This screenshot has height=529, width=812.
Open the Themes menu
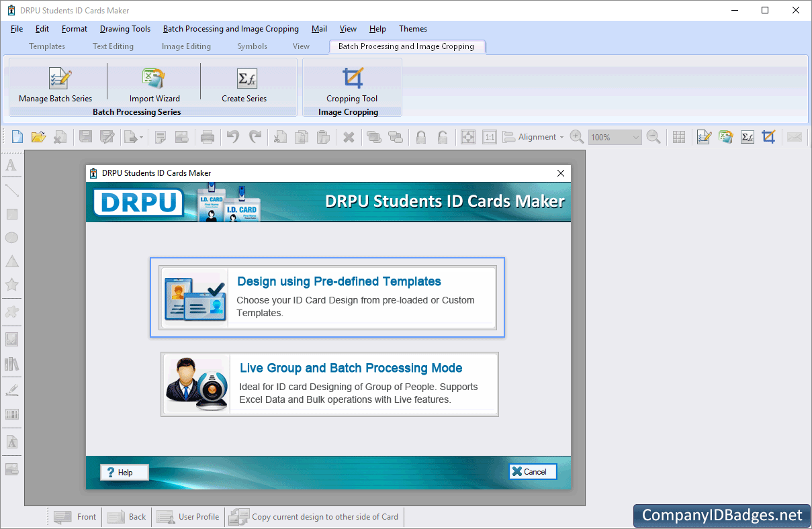[412, 28]
